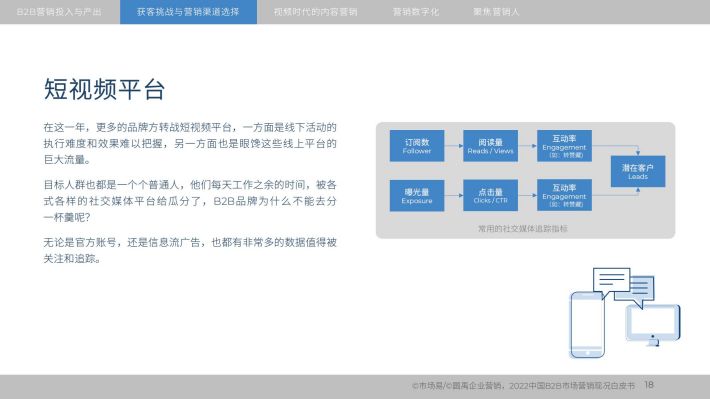Click page number 18
This screenshot has height=399, width=710.
click(649, 385)
